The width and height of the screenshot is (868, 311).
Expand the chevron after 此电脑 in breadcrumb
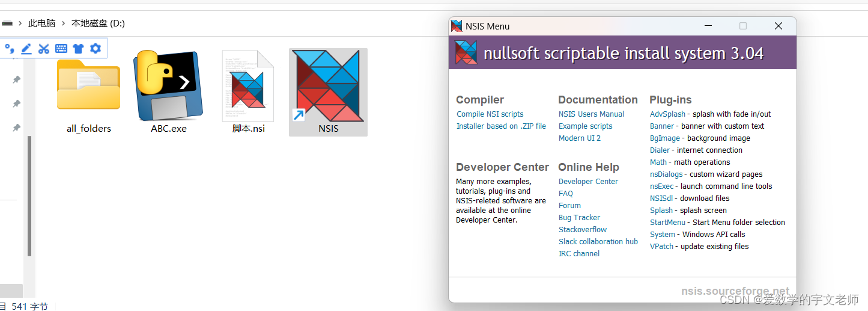pos(64,23)
